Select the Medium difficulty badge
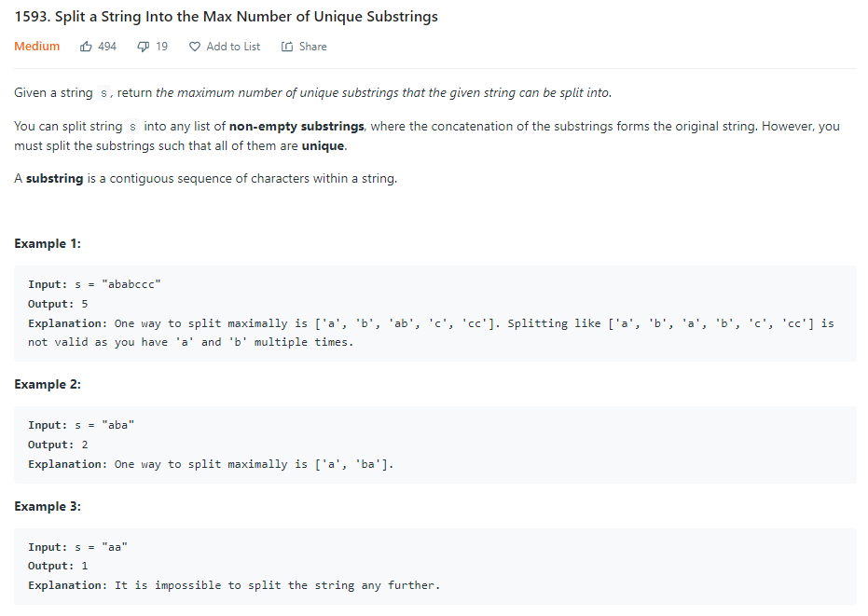868x616 pixels. 36,46
